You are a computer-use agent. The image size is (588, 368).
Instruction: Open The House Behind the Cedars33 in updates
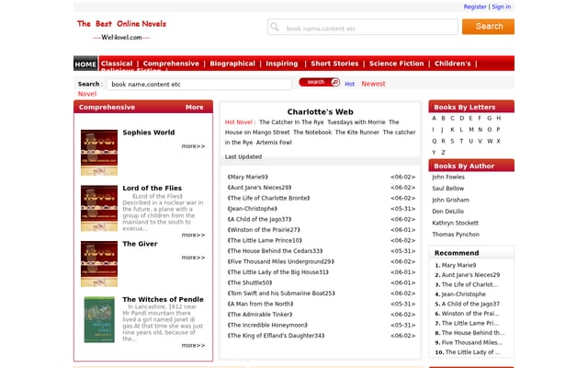(x=275, y=251)
